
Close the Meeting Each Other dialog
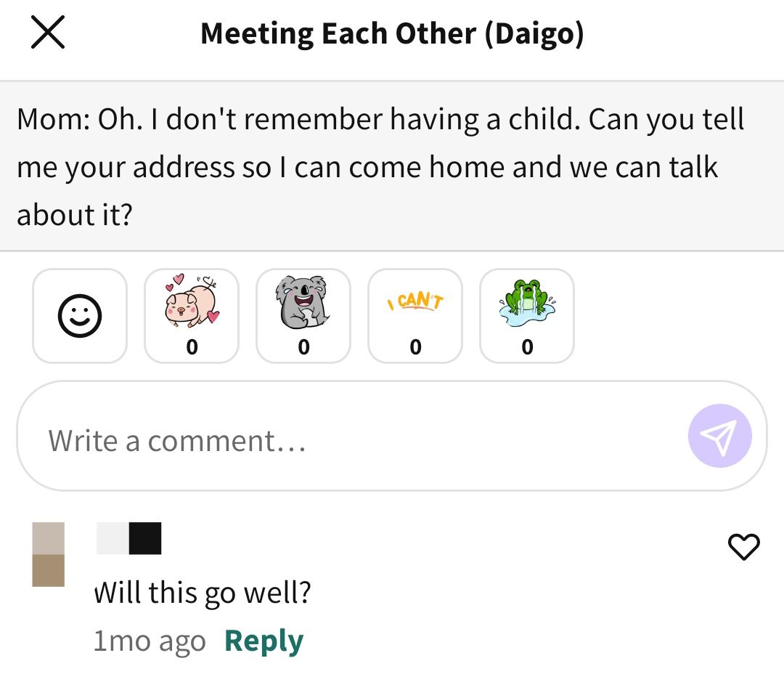tap(48, 33)
